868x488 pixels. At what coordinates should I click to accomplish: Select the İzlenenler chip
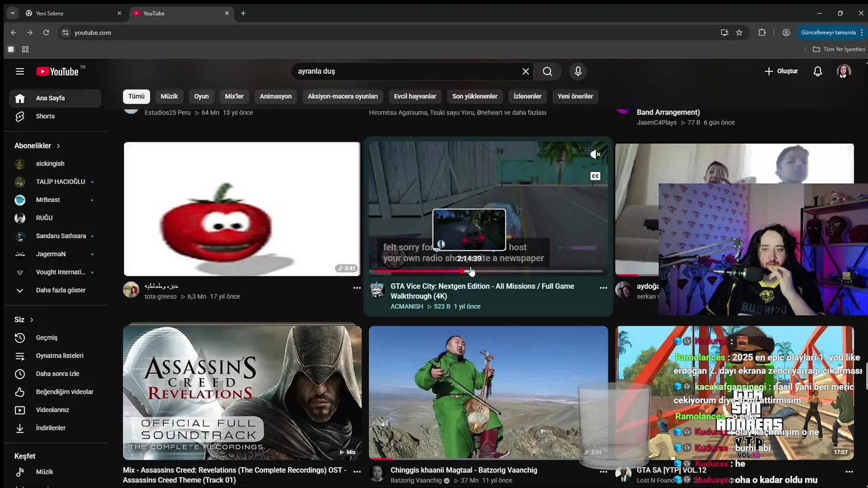coord(528,96)
